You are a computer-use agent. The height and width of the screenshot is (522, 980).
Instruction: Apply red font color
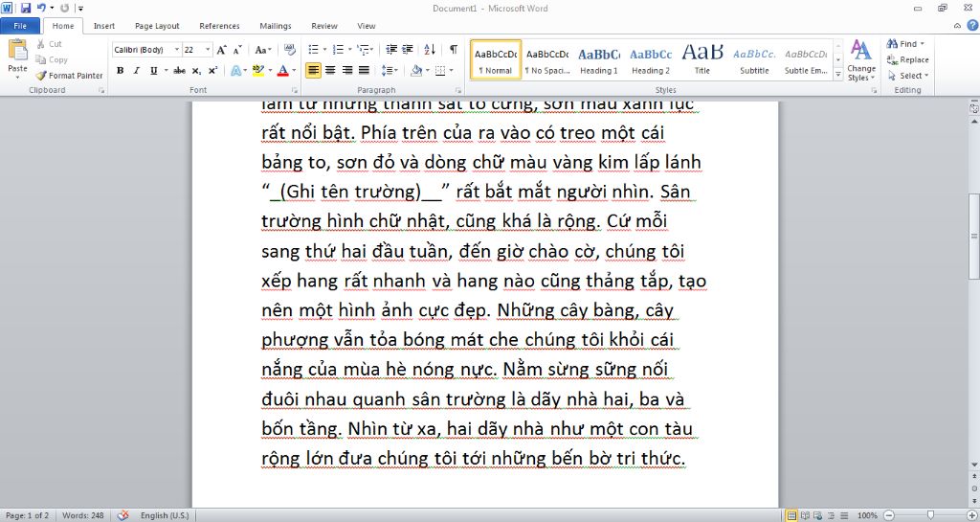282,71
